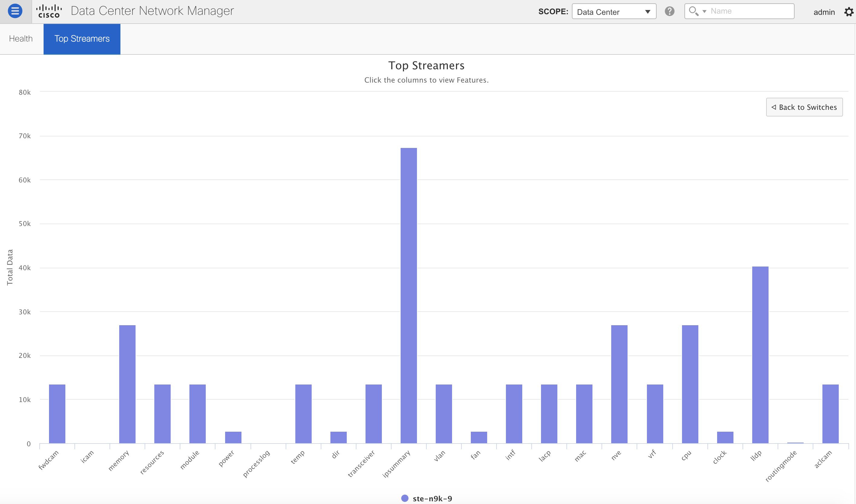Select the Top Streamers tab
The width and height of the screenshot is (856, 504).
tap(82, 39)
